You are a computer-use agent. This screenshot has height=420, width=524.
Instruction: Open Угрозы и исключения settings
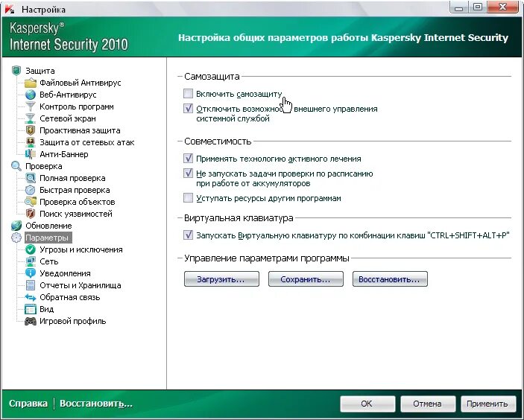point(81,249)
